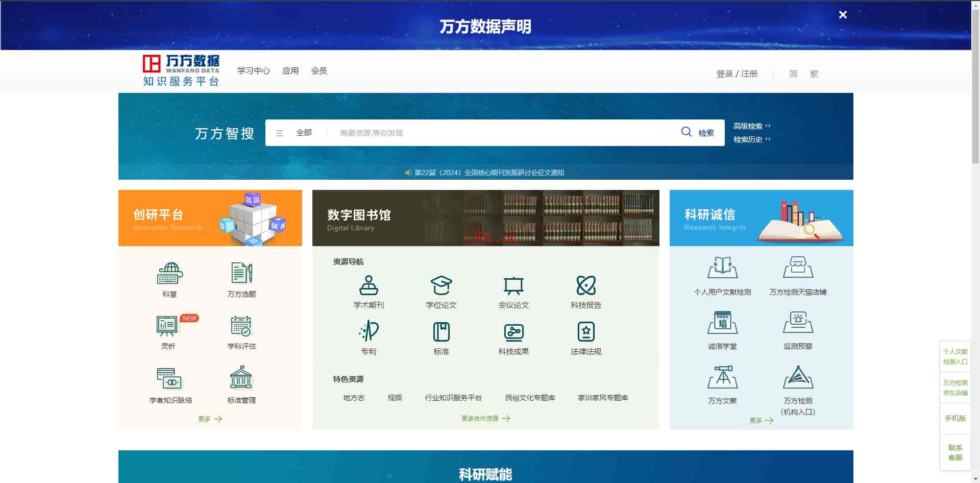
Task: Select the 科技报告 icon
Action: click(586, 285)
